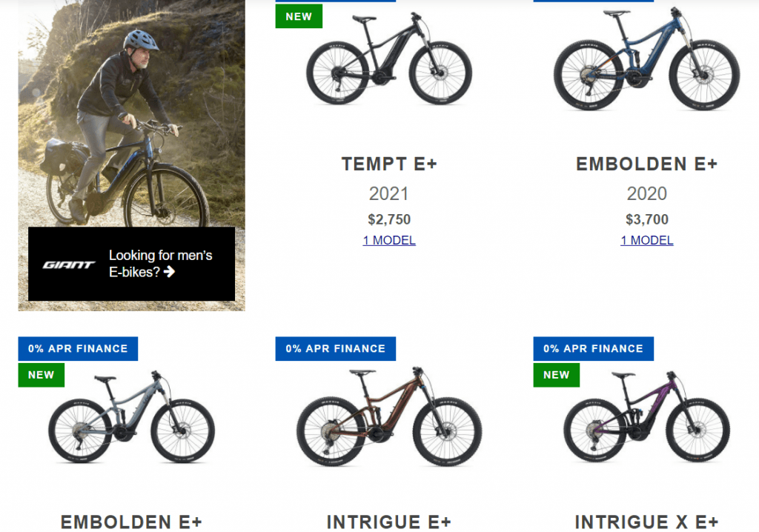Click 0% APR FINANCE badge above grey Embolden
The image size is (759, 532).
[x=78, y=348]
